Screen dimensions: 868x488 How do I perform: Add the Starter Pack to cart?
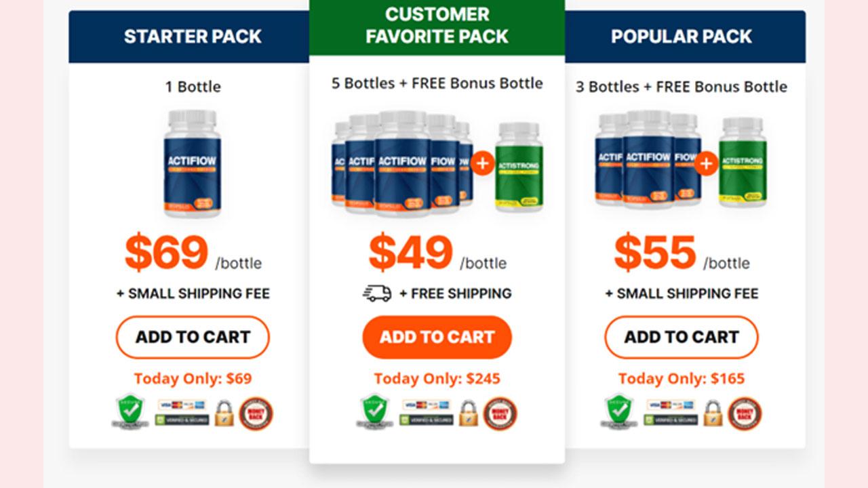tap(193, 337)
